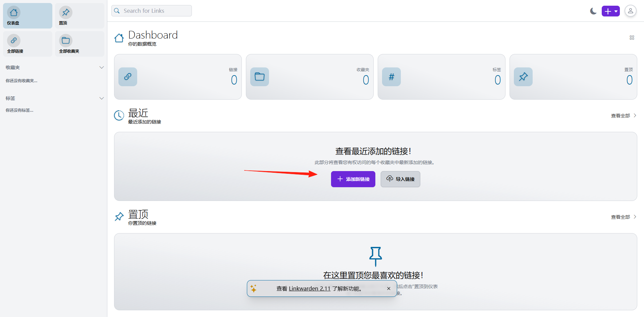Click 你还没有收藏夹... text in sidebar

[21, 81]
